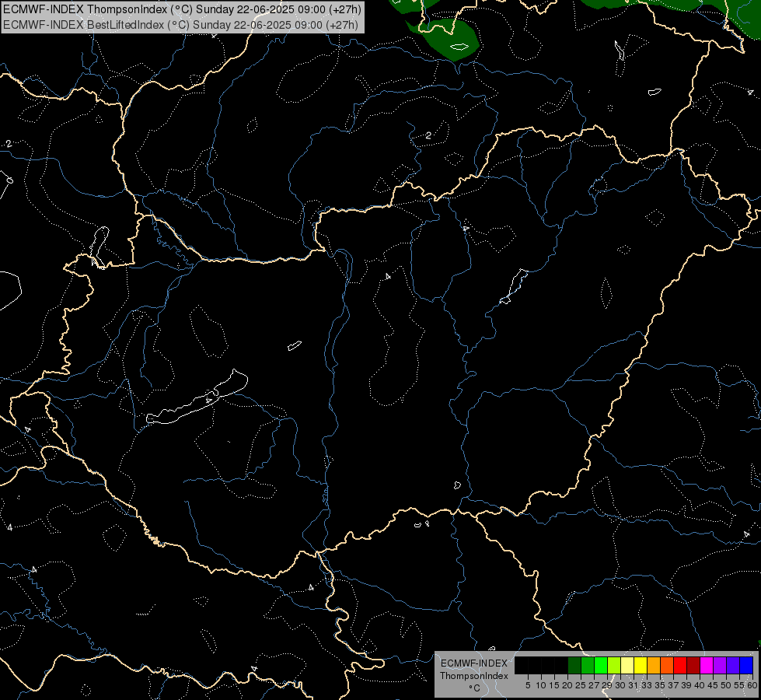Click the legend tick value 15
The width and height of the screenshot is (761, 700).
point(554,685)
